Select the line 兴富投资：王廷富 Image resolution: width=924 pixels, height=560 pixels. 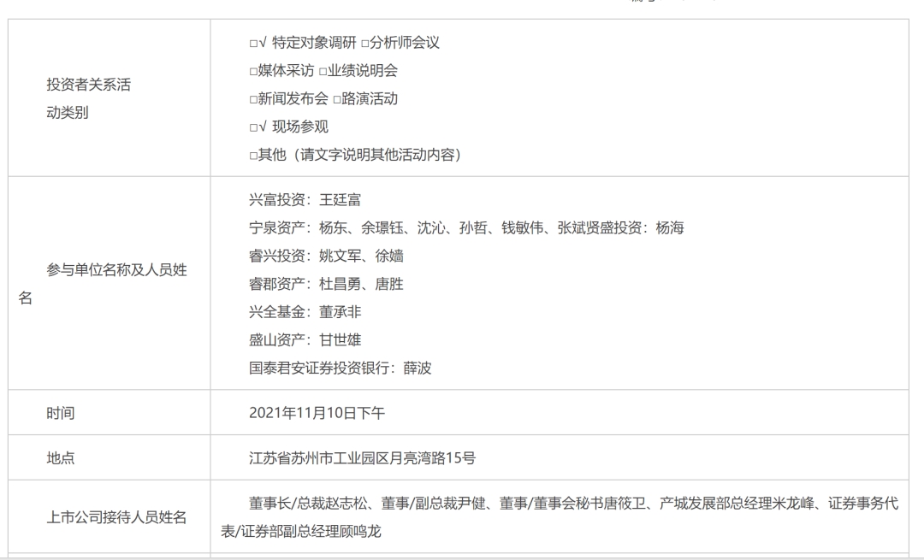pos(305,199)
